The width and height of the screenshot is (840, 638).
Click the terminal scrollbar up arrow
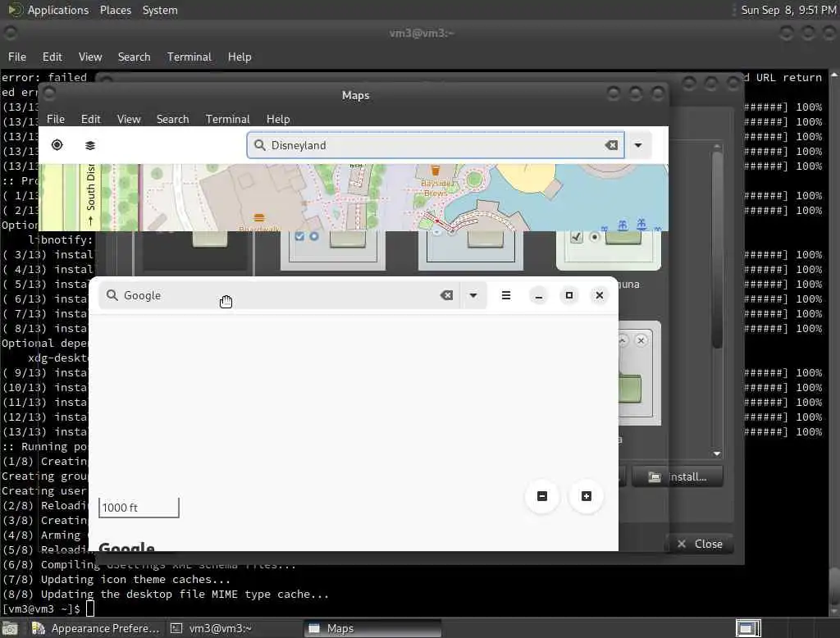pos(834,75)
